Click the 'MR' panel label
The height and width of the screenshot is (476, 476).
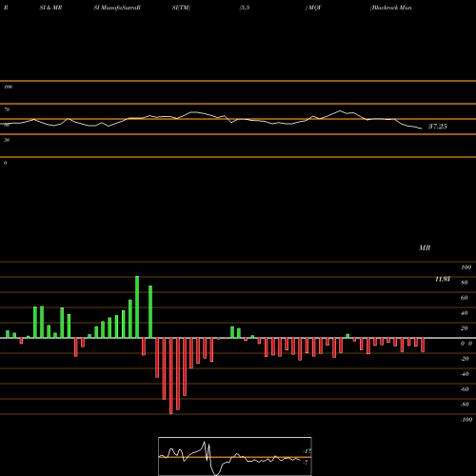(425, 248)
